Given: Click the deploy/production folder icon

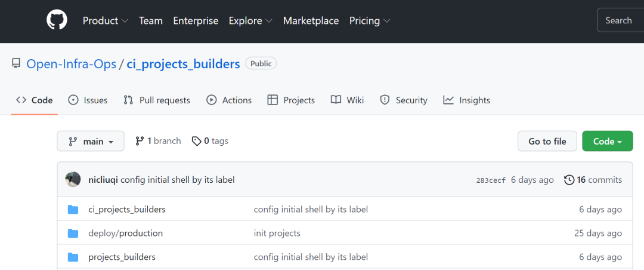Looking at the screenshot, I should (x=73, y=233).
